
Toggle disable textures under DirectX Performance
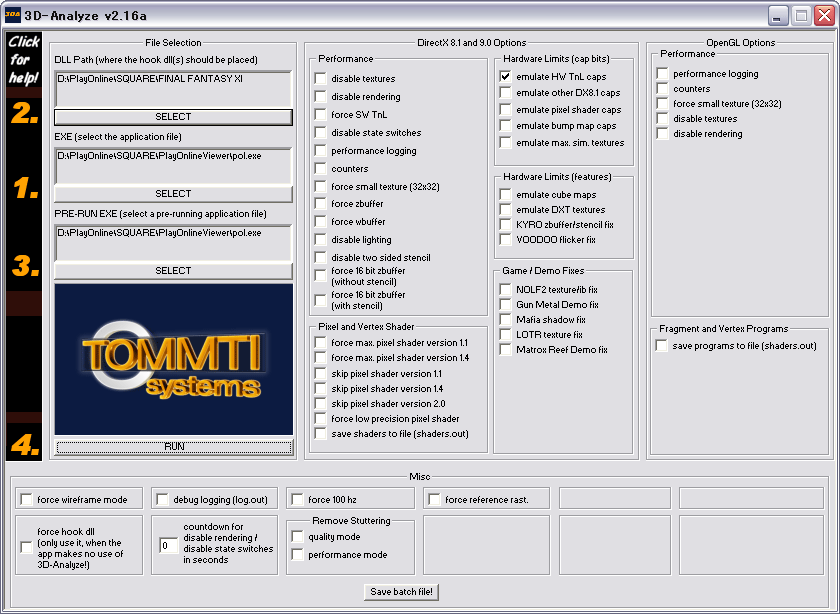(x=320, y=79)
